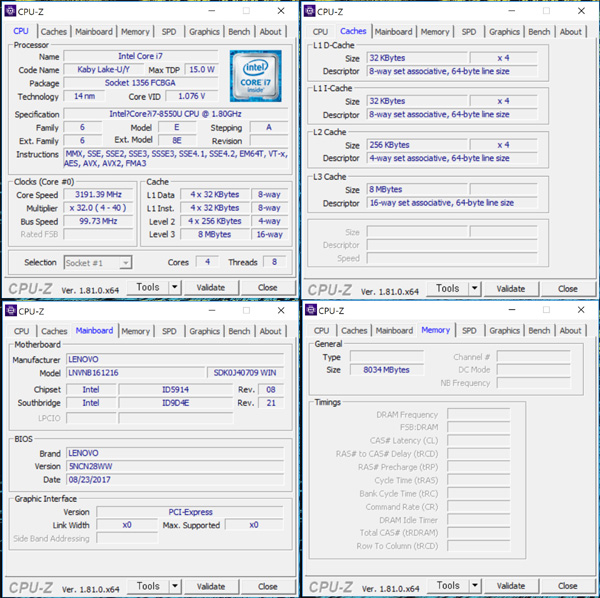
Task: Click the Code Name field Kaby Lake-U/Y
Action: tap(103, 70)
